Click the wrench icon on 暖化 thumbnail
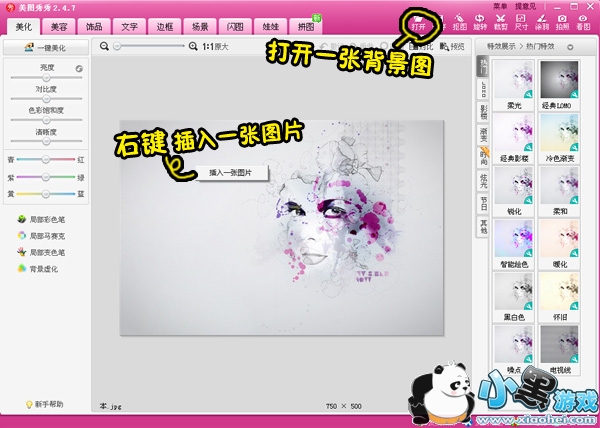 pos(574,253)
